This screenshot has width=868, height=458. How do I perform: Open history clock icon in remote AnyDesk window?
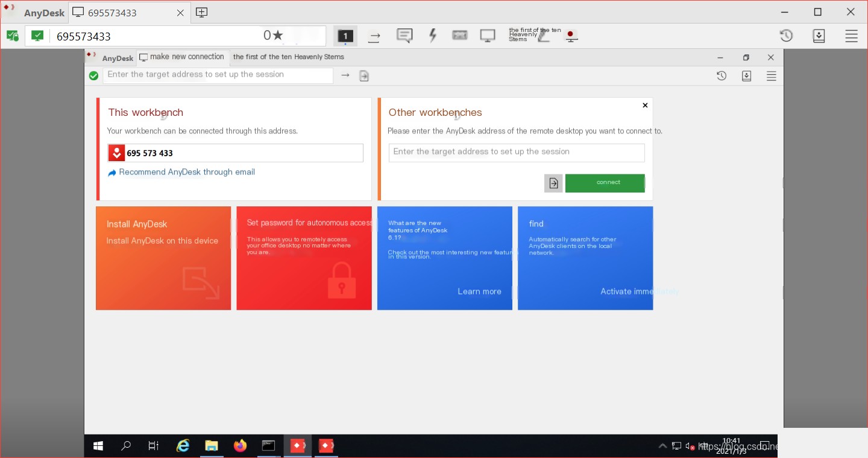(x=722, y=76)
